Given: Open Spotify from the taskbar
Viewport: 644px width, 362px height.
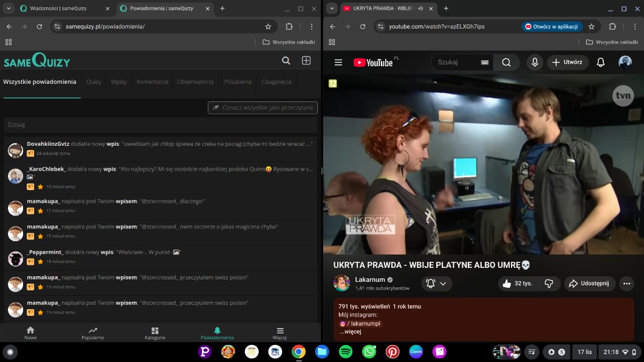Looking at the screenshot, I should tap(345, 352).
